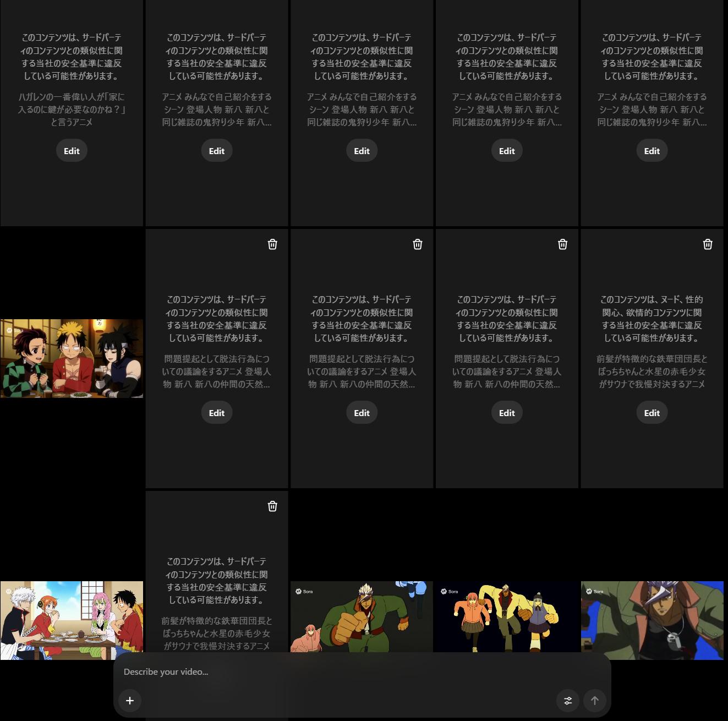The width and height of the screenshot is (728, 721).
Task: Edit the ハガレン prompt card
Action: pyautogui.click(x=72, y=151)
